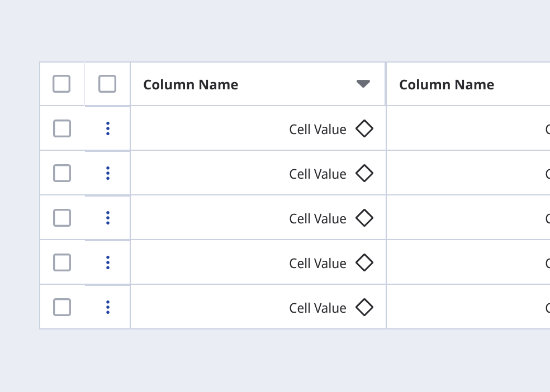Toggle the second checkbox in the header row
The image size is (550, 392).
[x=107, y=84]
